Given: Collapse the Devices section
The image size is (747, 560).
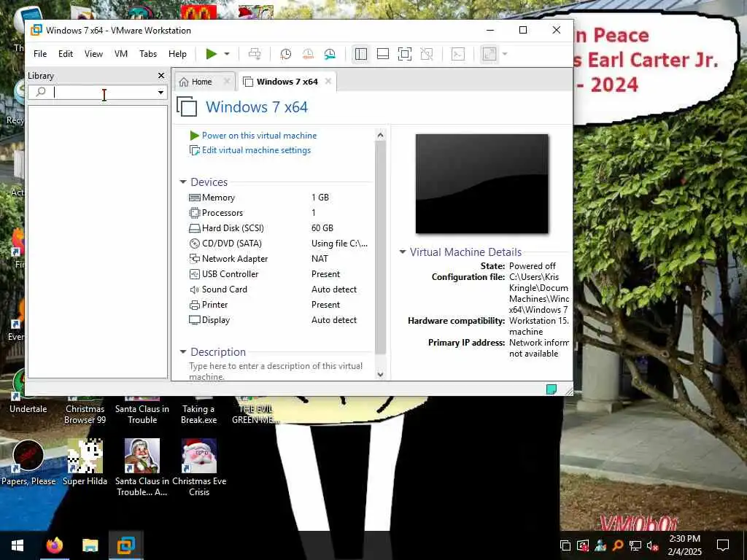Looking at the screenshot, I should (x=183, y=182).
